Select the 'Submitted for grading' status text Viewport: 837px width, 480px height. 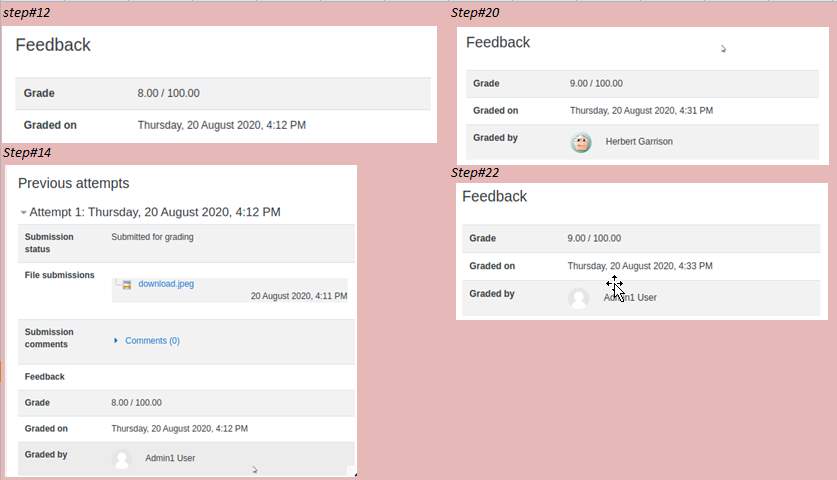click(152, 237)
